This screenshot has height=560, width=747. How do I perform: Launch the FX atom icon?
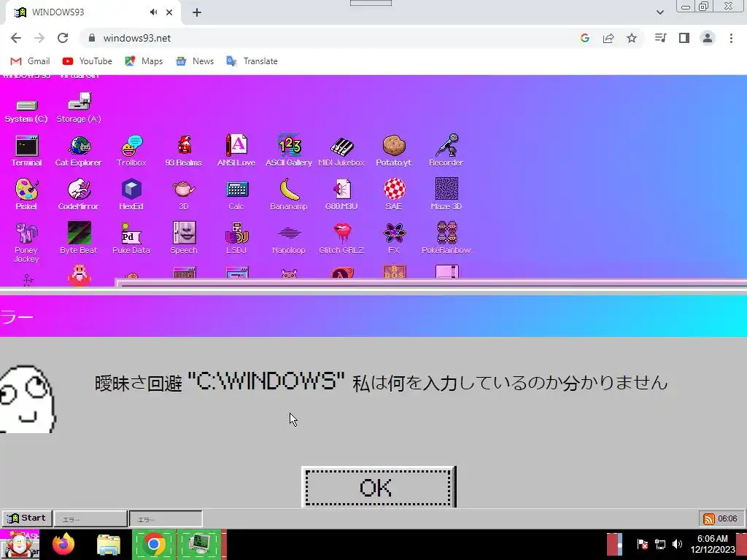[394, 238]
